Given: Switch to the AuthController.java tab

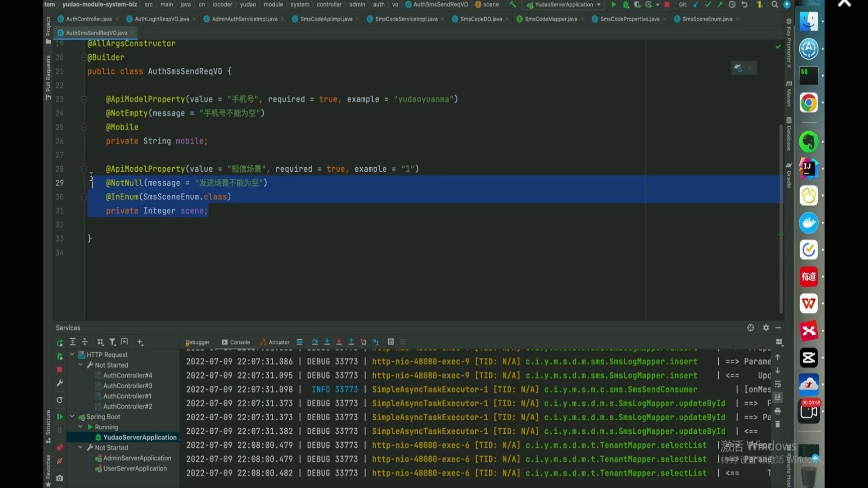Looking at the screenshot, I should point(88,19).
